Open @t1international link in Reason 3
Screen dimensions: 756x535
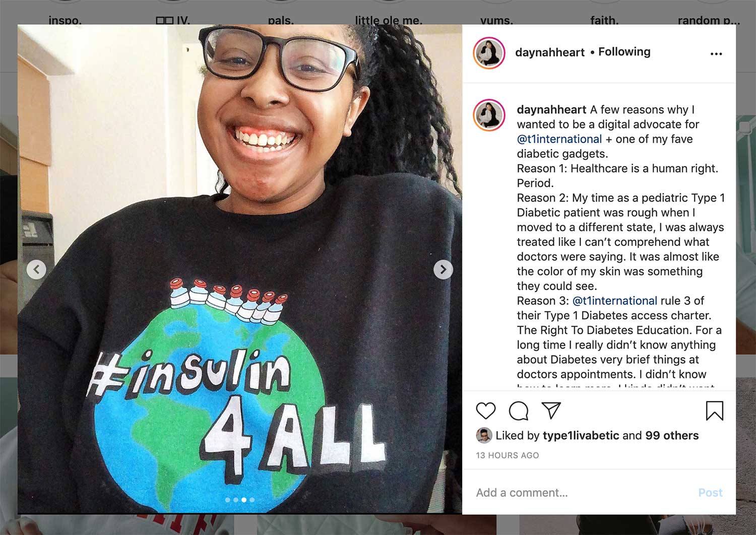[615, 301]
